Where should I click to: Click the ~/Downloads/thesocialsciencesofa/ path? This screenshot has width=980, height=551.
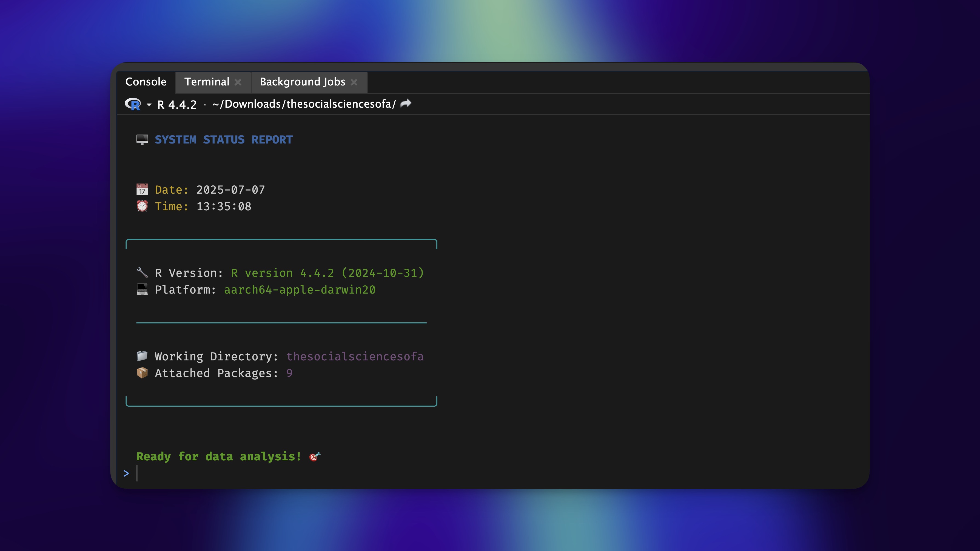(304, 104)
